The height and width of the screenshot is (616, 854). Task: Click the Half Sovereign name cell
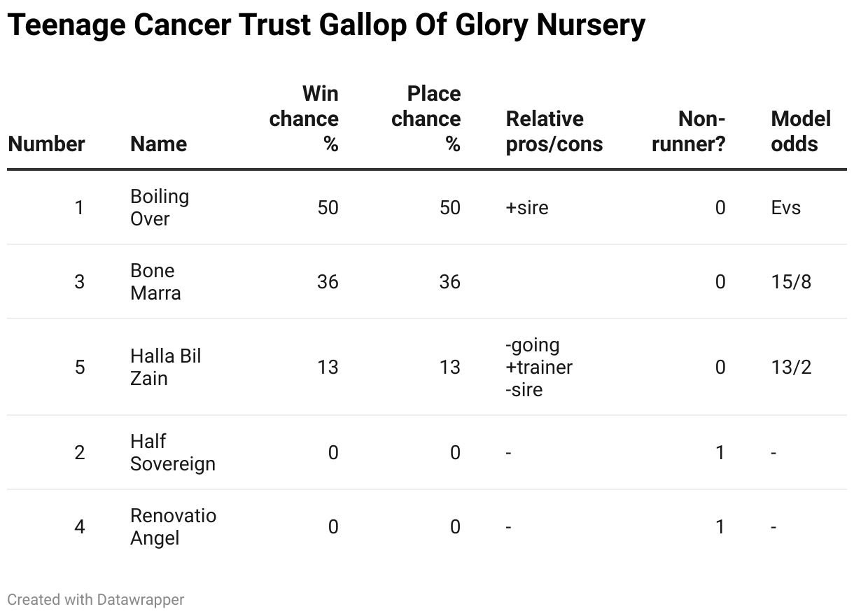pyautogui.click(x=172, y=453)
